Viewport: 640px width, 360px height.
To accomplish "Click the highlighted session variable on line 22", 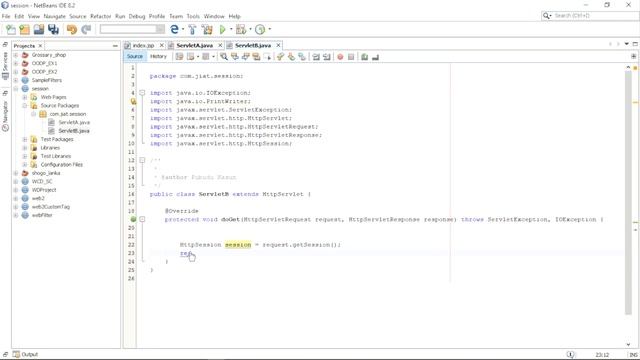I will [238, 244].
